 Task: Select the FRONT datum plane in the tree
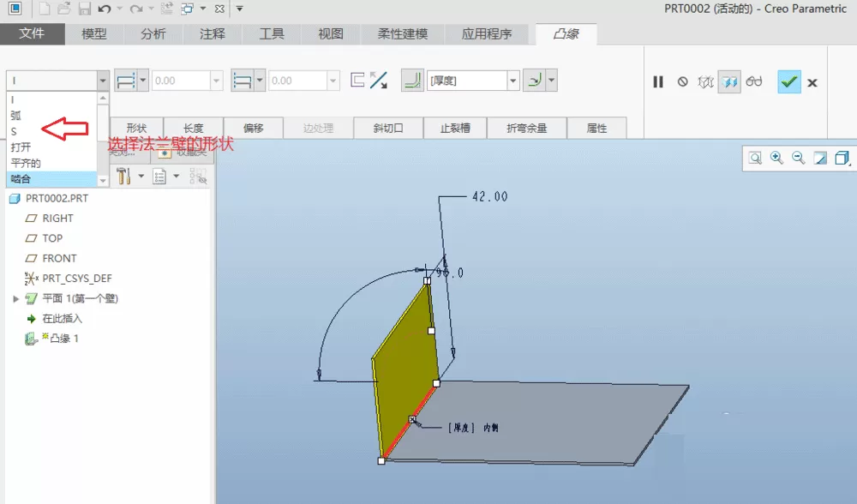click(x=59, y=258)
